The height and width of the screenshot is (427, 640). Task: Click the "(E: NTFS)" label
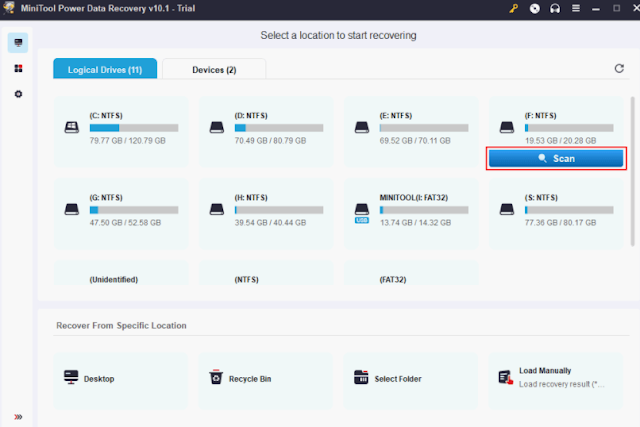pyautogui.click(x=396, y=116)
